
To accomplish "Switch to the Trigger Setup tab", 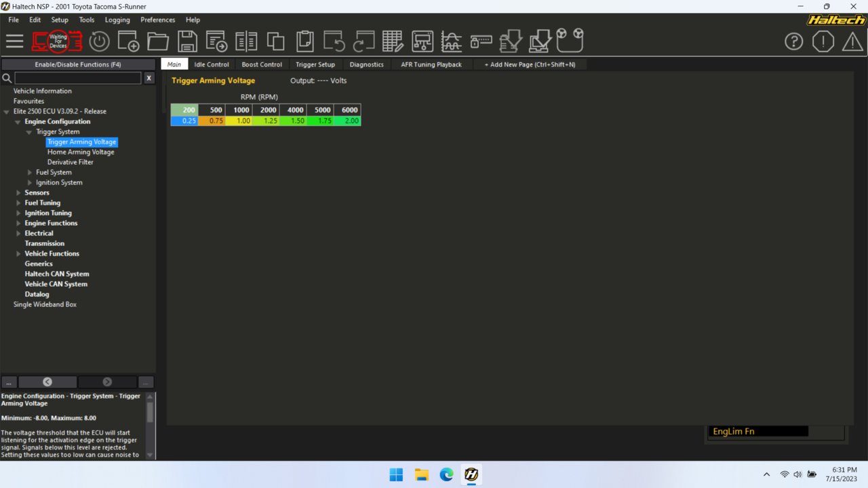I will (x=315, y=64).
